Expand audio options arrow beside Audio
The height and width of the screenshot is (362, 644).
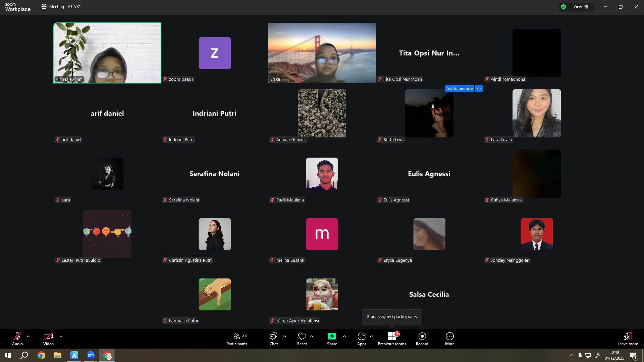[x=28, y=336]
